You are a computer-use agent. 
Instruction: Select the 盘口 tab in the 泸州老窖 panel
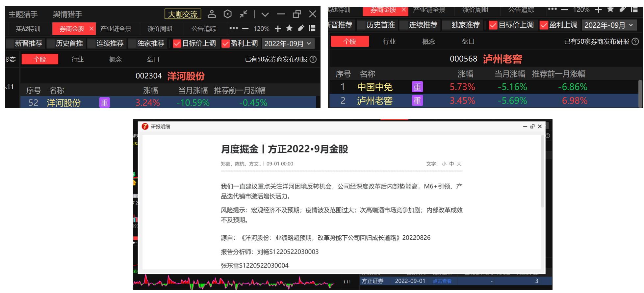[468, 42]
